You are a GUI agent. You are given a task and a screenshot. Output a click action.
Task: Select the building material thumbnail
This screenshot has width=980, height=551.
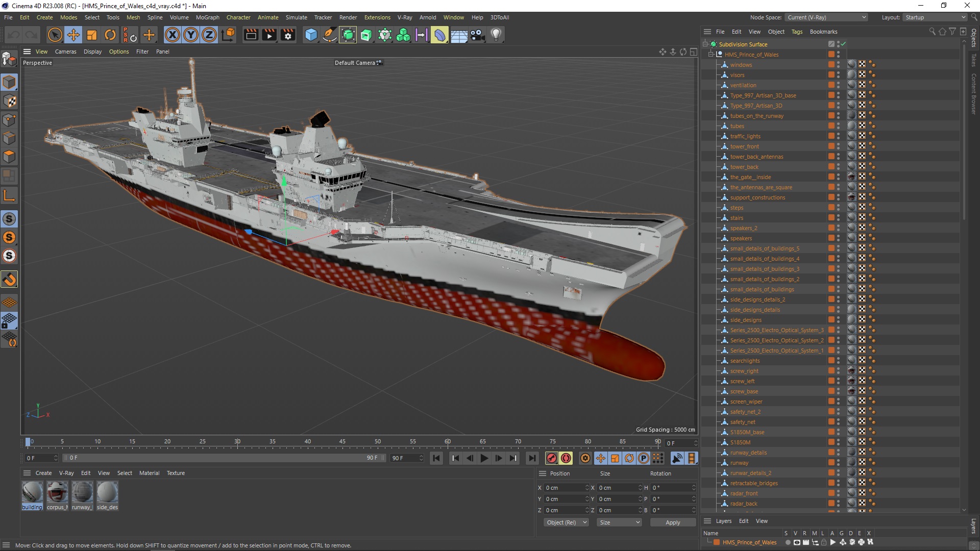(x=32, y=493)
